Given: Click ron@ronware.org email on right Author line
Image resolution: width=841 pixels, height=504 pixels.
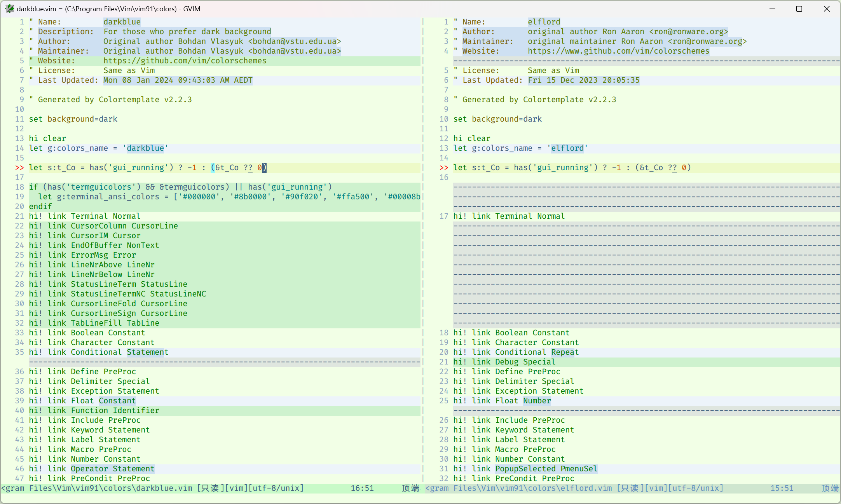Looking at the screenshot, I should (x=689, y=32).
